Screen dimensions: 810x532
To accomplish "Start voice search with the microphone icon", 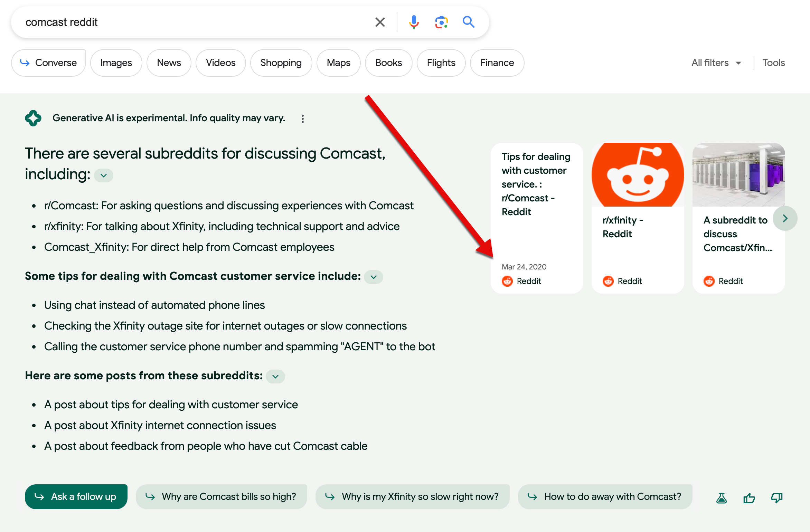I will click(414, 22).
